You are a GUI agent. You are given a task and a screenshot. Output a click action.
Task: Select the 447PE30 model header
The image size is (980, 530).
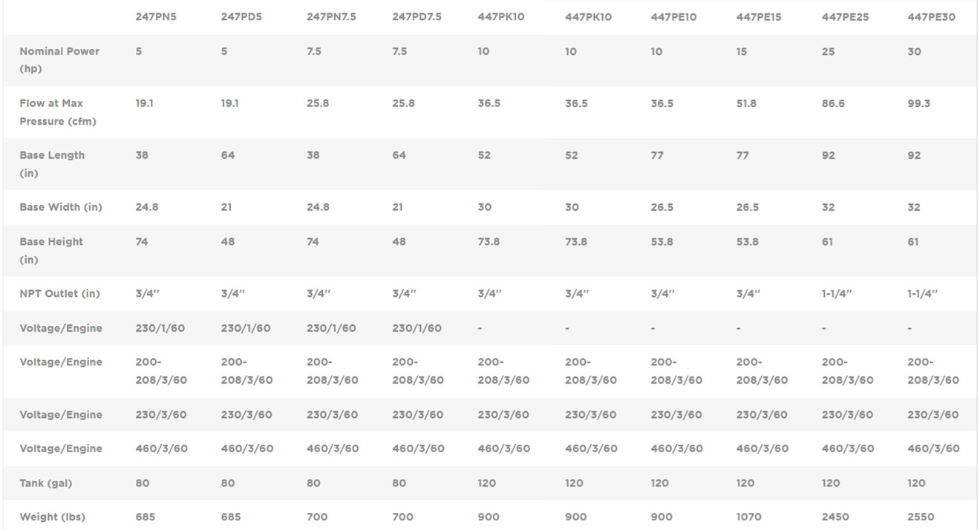click(931, 17)
